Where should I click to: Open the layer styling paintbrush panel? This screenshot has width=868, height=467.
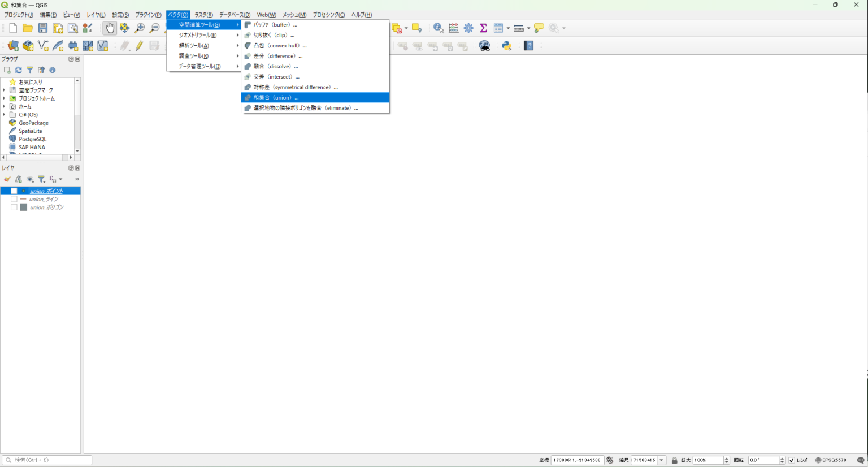pyautogui.click(x=7, y=179)
